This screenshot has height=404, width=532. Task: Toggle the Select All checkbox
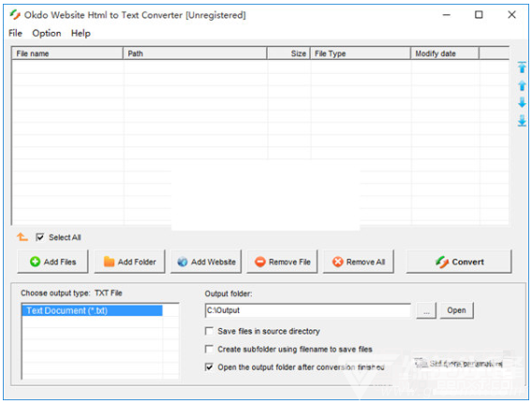pos(39,237)
